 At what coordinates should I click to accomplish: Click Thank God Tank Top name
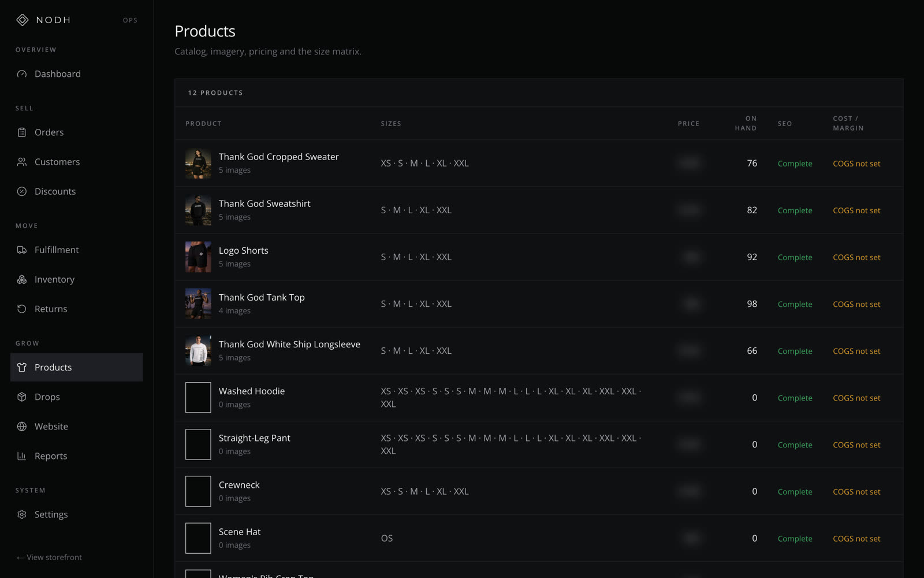coord(262,297)
